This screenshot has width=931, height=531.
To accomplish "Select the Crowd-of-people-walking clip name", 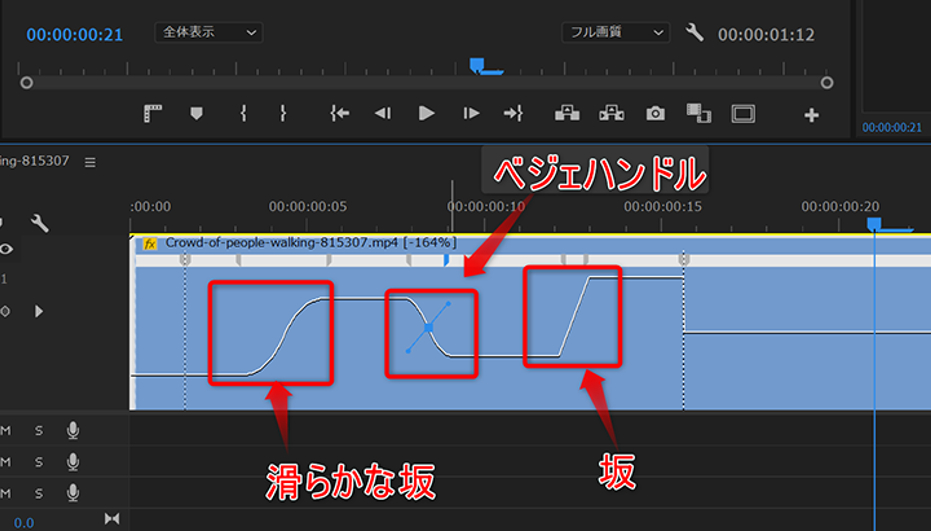I will click(x=311, y=242).
